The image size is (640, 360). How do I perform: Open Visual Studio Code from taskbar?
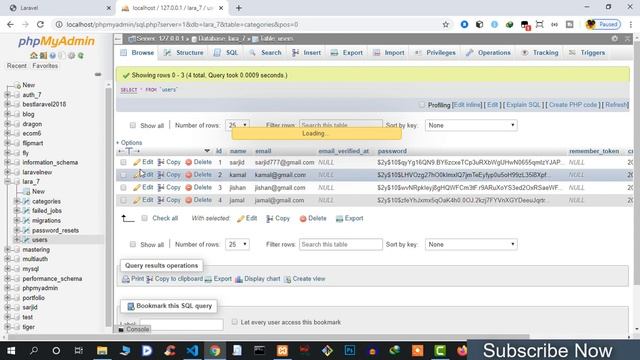tap(192, 351)
